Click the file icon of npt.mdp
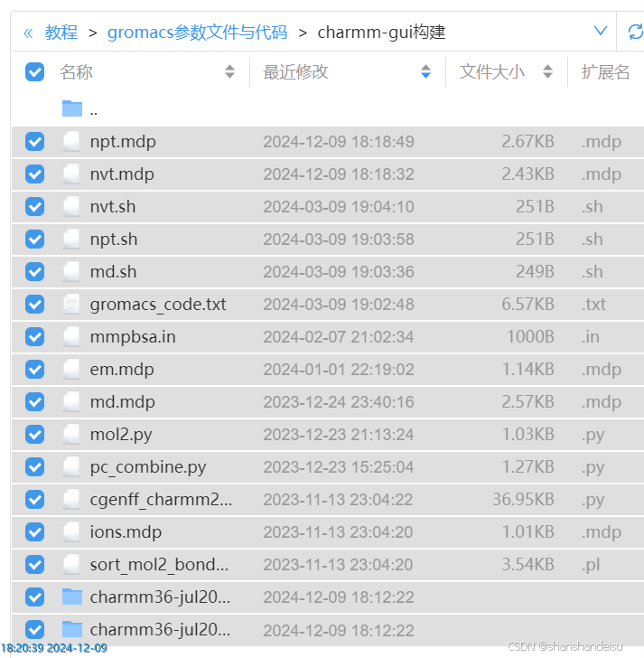644x658 pixels. 71,141
